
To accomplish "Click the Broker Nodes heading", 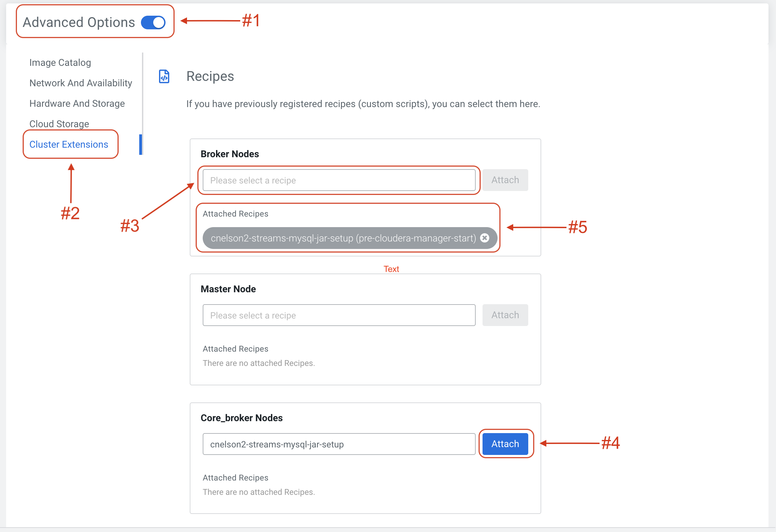I will click(x=230, y=154).
